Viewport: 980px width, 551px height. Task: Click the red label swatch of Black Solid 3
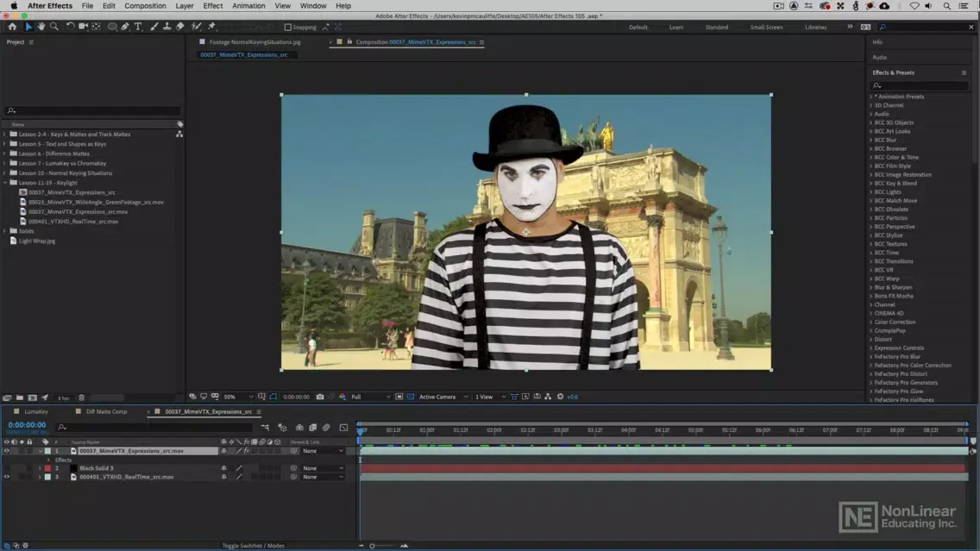point(47,468)
